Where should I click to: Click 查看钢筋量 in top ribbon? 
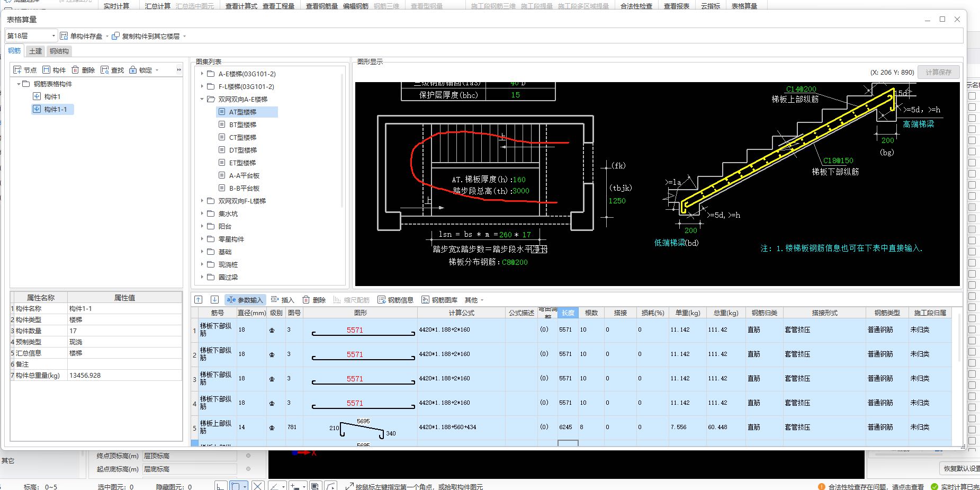tap(321, 6)
